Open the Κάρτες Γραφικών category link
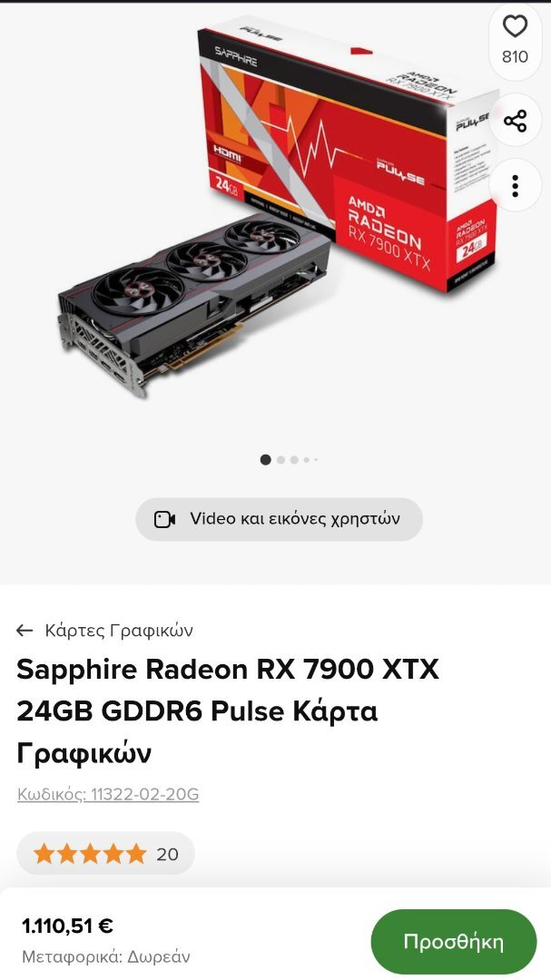Image resolution: width=551 pixels, height=980 pixels. [119, 630]
